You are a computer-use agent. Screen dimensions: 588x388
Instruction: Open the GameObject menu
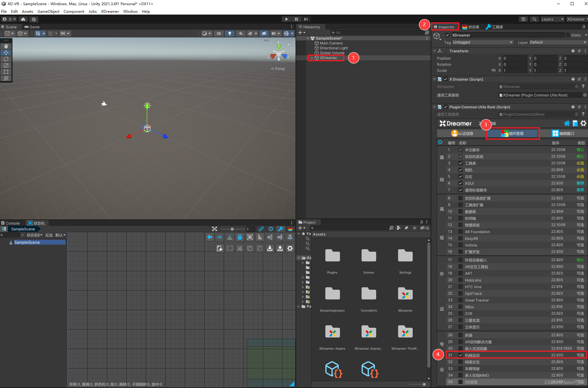pyautogui.click(x=48, y=11)
